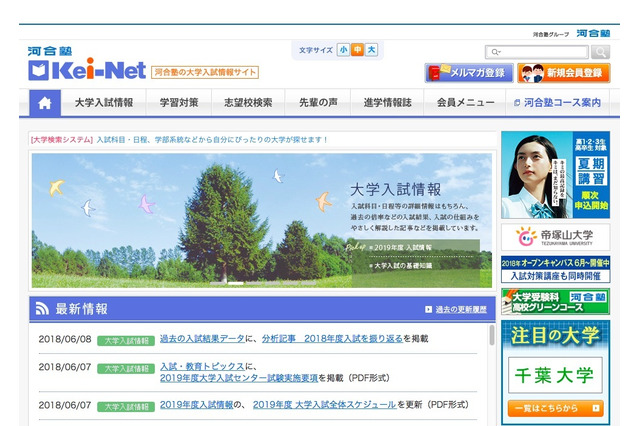The image size is (640, 426).
Task: Click the 一覧はこちらから orange button
Action: coord(556,408)
